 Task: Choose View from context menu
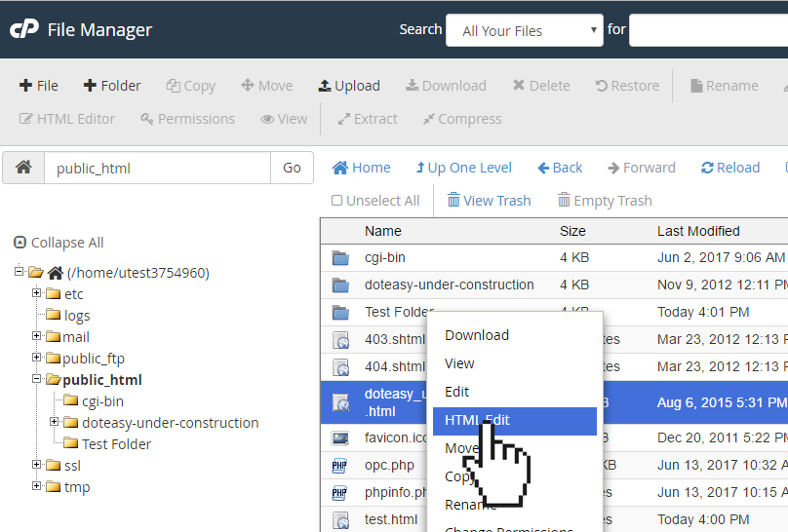point(459,363)
